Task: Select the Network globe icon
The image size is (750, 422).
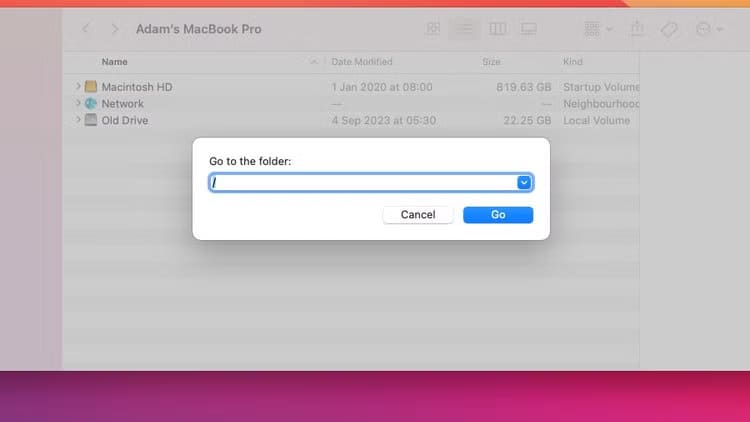Action: click(x=91, y=103)
